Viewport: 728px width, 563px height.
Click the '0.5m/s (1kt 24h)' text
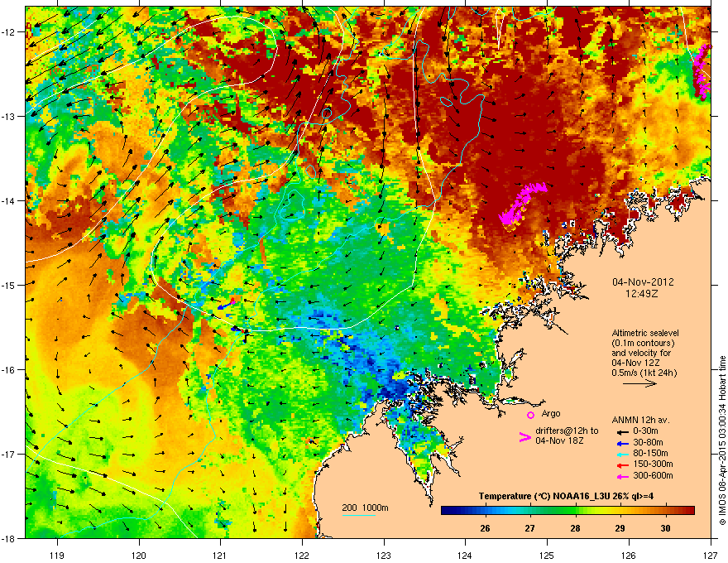tap(644, 373)
